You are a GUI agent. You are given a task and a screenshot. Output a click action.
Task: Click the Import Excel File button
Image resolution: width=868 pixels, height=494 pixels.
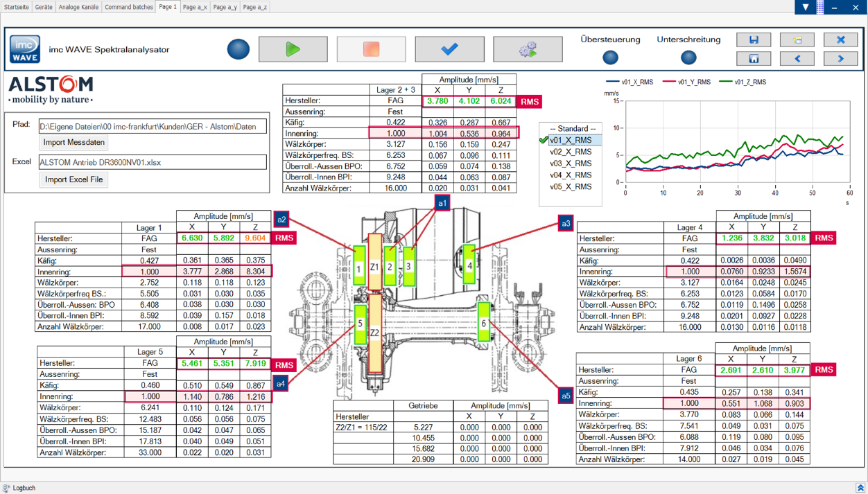tap(73, 179)
